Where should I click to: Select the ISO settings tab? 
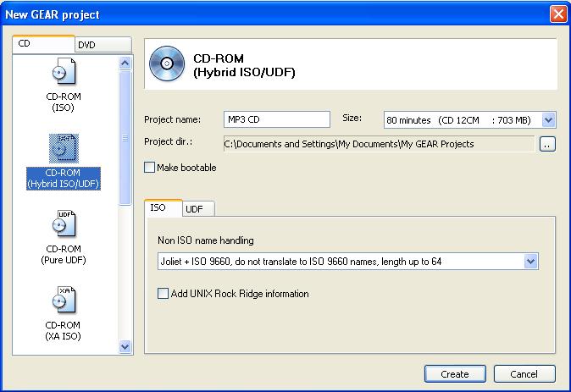tap(158, 207)
